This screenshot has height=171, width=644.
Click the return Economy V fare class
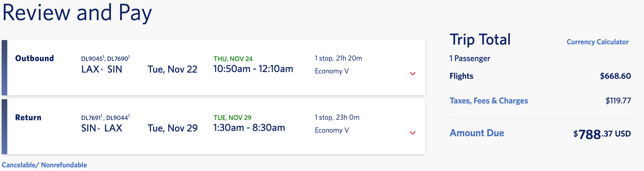pyautogui.click(x=332, y=130)
